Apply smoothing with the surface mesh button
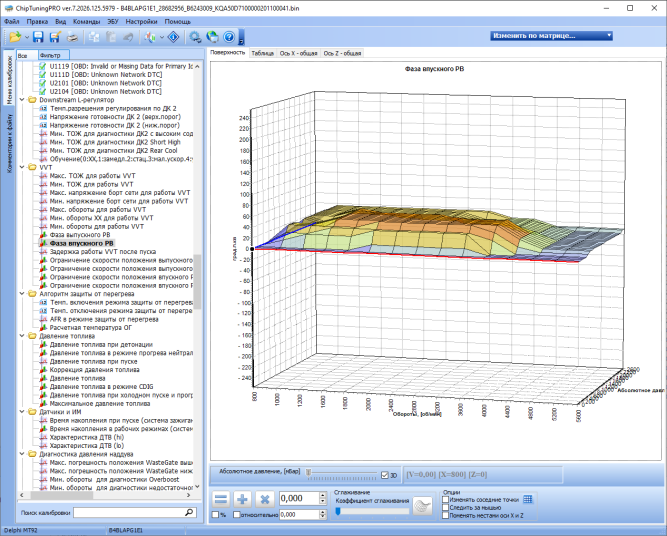Image resolution: width=667 pixels, height=536 pixels. tap(422, 506)
